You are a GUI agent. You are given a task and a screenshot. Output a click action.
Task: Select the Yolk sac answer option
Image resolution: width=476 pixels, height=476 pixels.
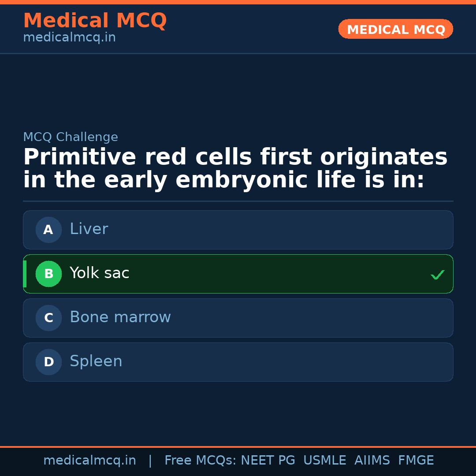238,274
